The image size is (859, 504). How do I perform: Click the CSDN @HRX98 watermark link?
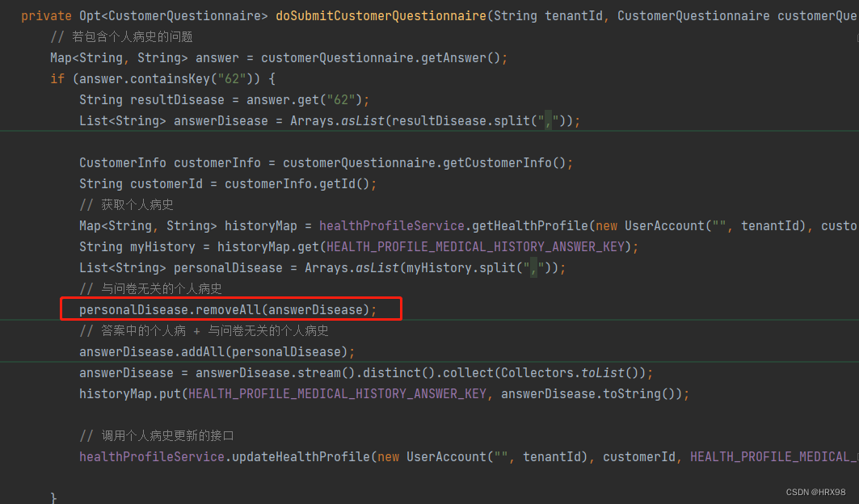(815, 492)
